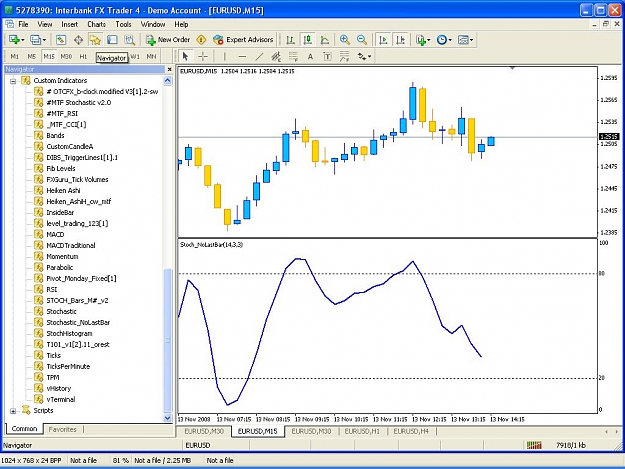Select the Crosshair tool
The image size is (625, 469).
pyautogui.click(x=203, y=57)
